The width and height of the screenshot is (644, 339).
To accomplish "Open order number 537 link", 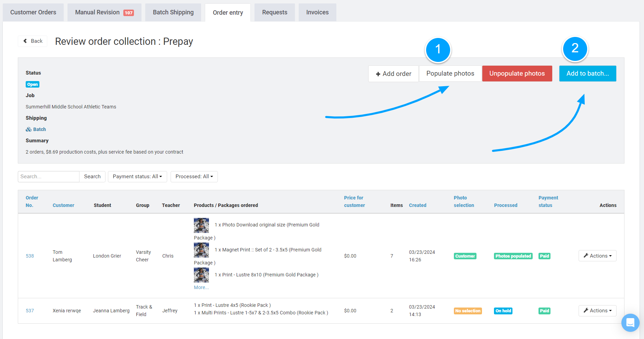I will click(30, 311).
